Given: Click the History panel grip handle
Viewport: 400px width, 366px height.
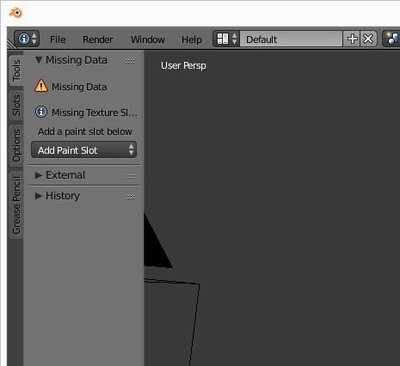Looking at the screenshot, I should [x=130, y=197].
